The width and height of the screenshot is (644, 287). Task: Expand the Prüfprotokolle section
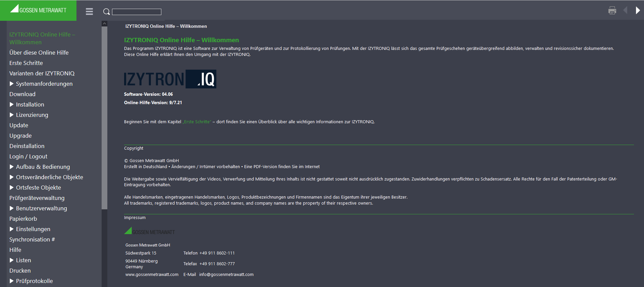coord(12,281)
